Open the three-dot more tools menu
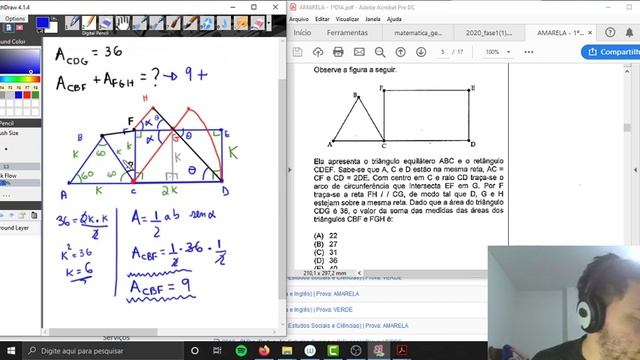This screenshot has height=360, width=640. click(x=529, y=52)
